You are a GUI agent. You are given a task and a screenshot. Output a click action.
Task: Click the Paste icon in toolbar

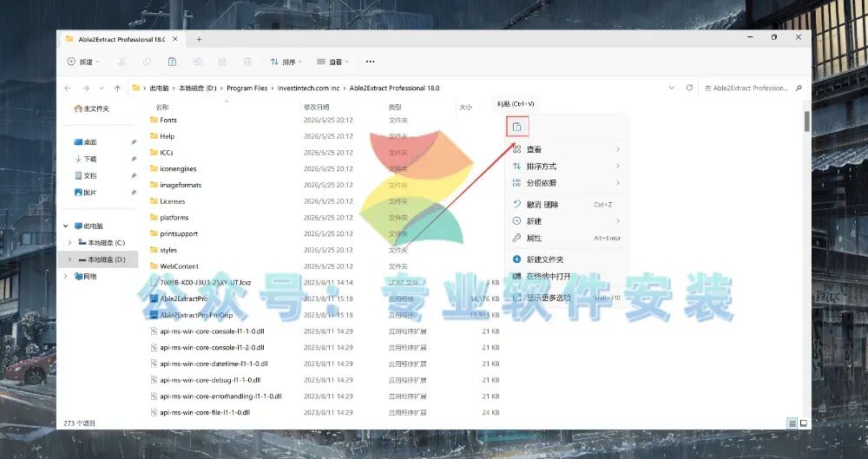172,62
